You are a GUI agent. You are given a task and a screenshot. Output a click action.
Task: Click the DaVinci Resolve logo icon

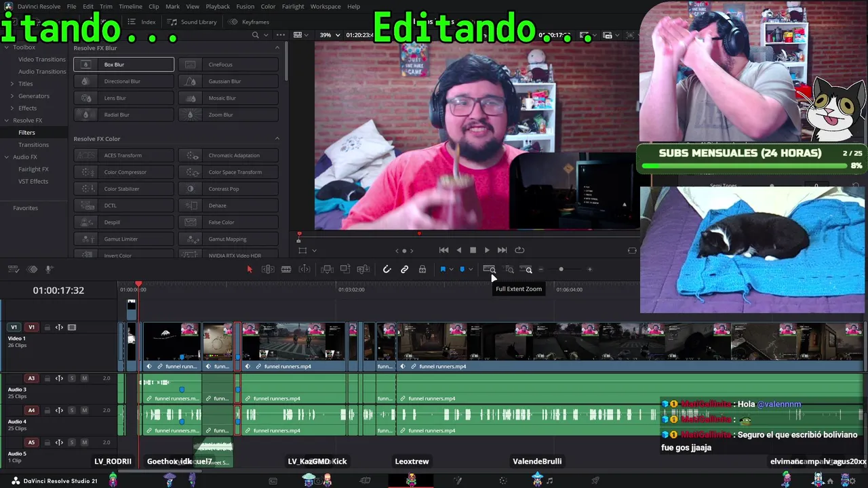coord(8,6)
